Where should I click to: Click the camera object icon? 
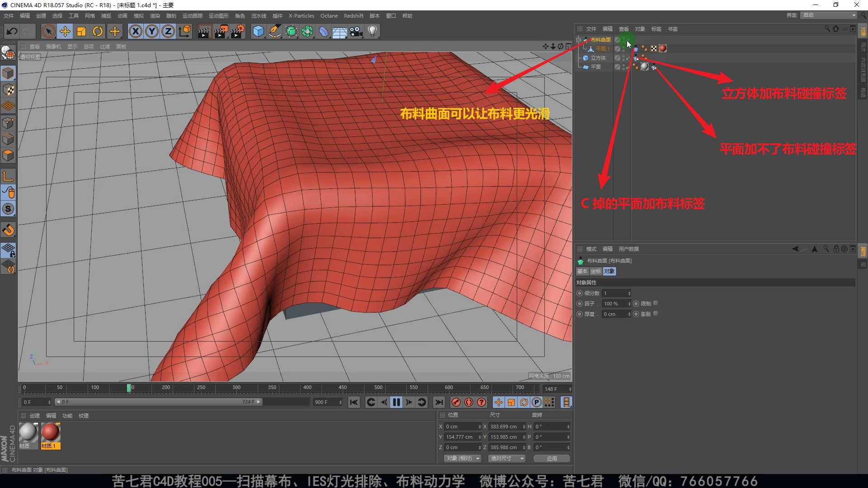pyautogui.click(x=356, y=31)
